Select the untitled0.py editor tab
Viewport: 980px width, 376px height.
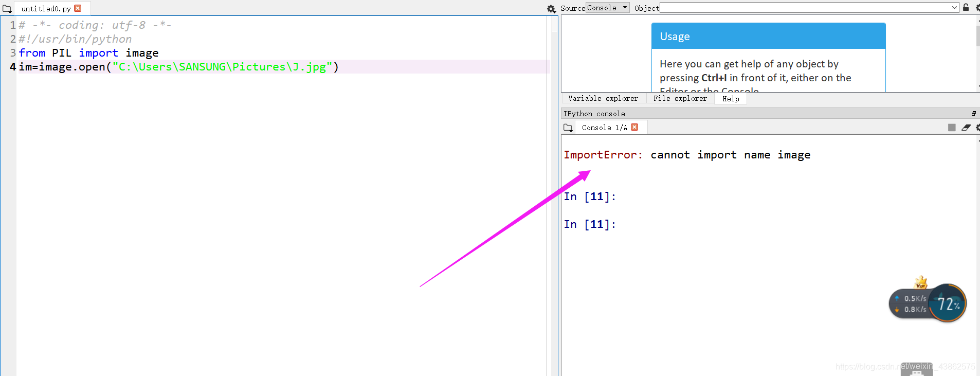tap(46, 9)
